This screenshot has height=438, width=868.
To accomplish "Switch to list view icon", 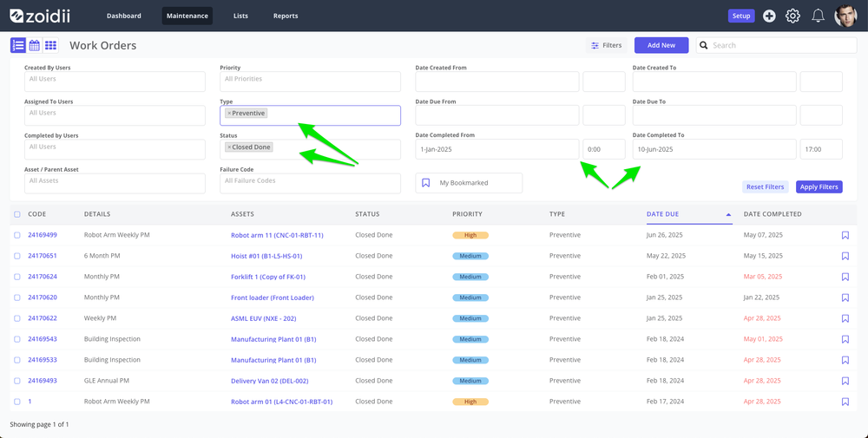I will 17,45.
